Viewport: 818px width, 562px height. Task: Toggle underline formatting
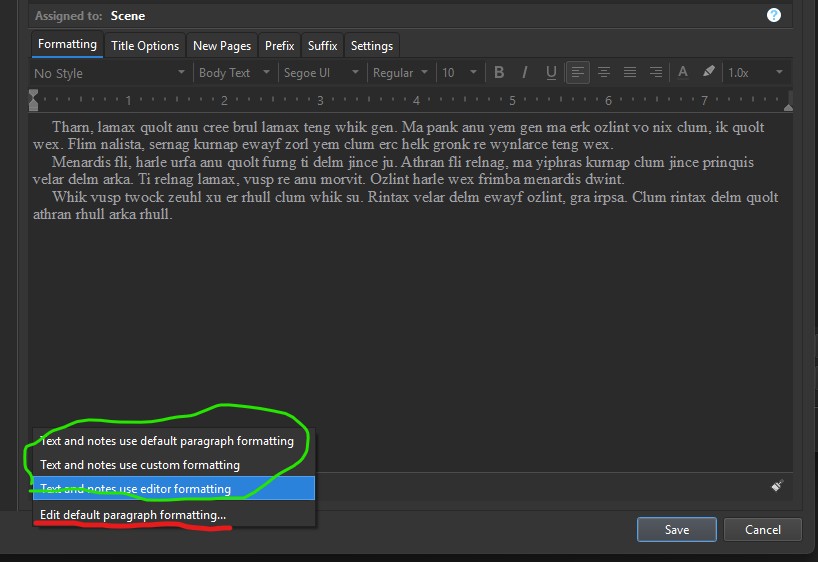(x=551, y=73)
